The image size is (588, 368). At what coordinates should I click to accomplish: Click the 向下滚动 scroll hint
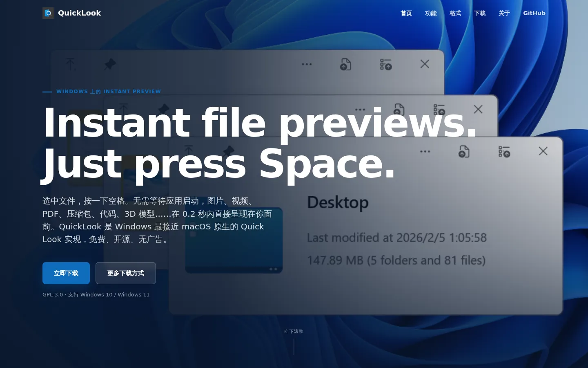[x=294, y=331]
